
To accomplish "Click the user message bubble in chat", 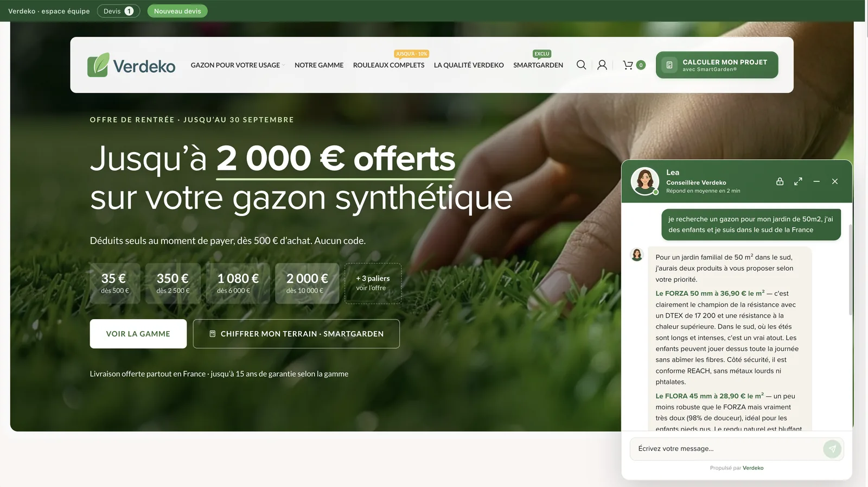I will 751,224.
